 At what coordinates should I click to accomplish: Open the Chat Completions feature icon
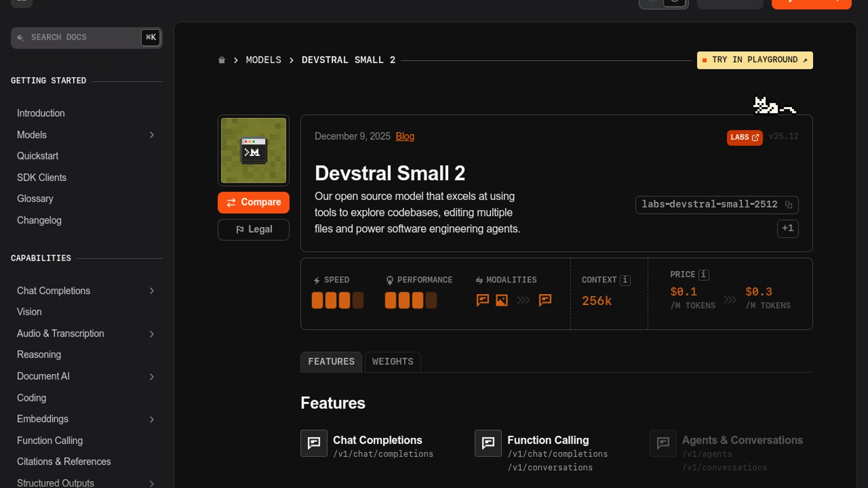(314, 443)
